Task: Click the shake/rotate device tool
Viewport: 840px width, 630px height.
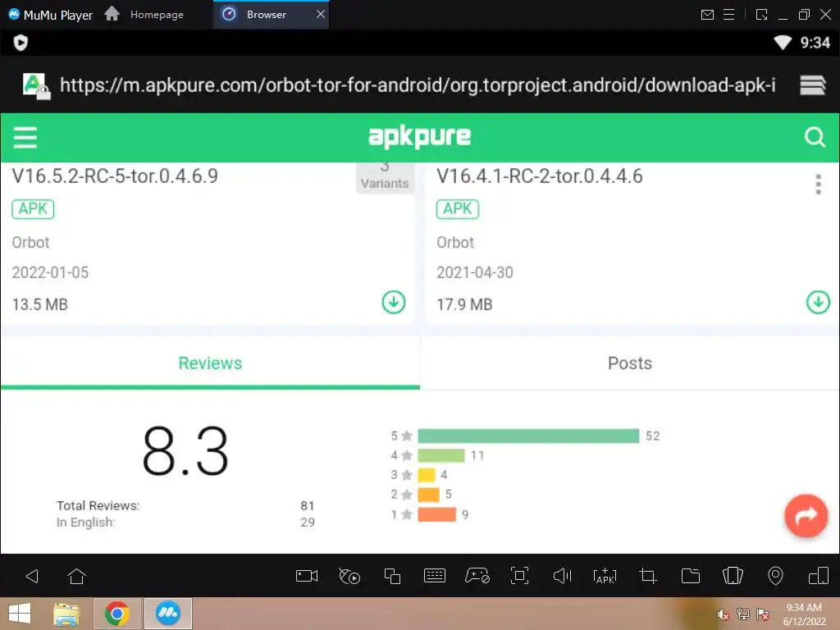Action: (x=733, y=577)
